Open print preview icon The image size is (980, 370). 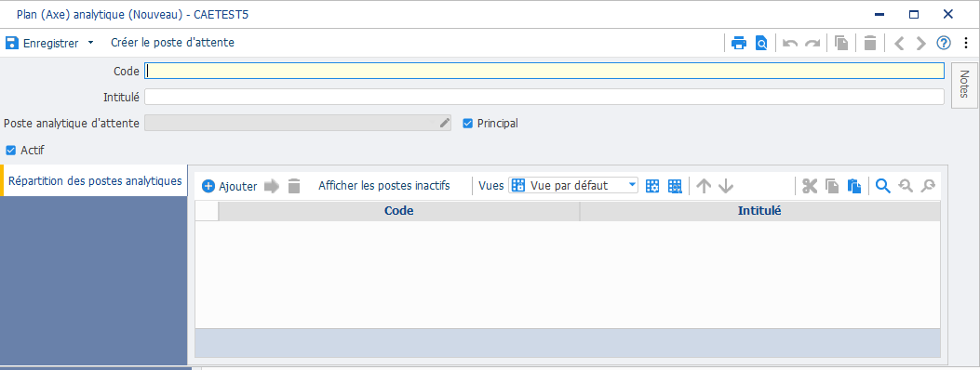[x=761, y=43]
